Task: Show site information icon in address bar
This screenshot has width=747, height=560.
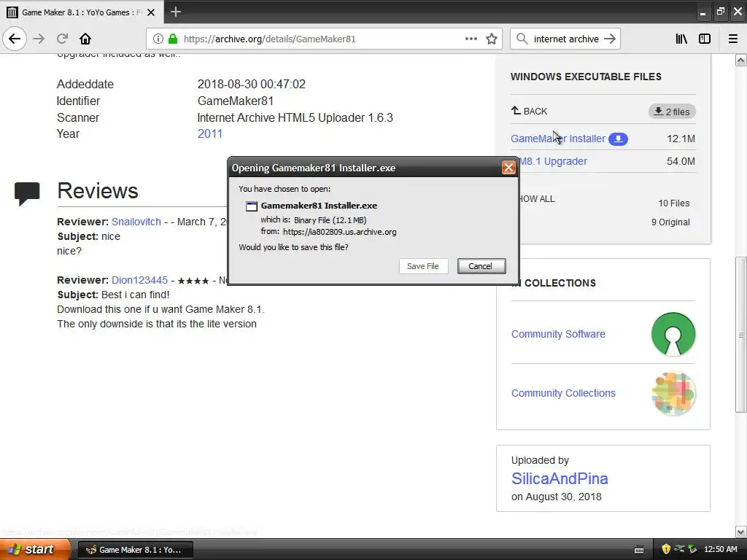Action: [158, 39]
